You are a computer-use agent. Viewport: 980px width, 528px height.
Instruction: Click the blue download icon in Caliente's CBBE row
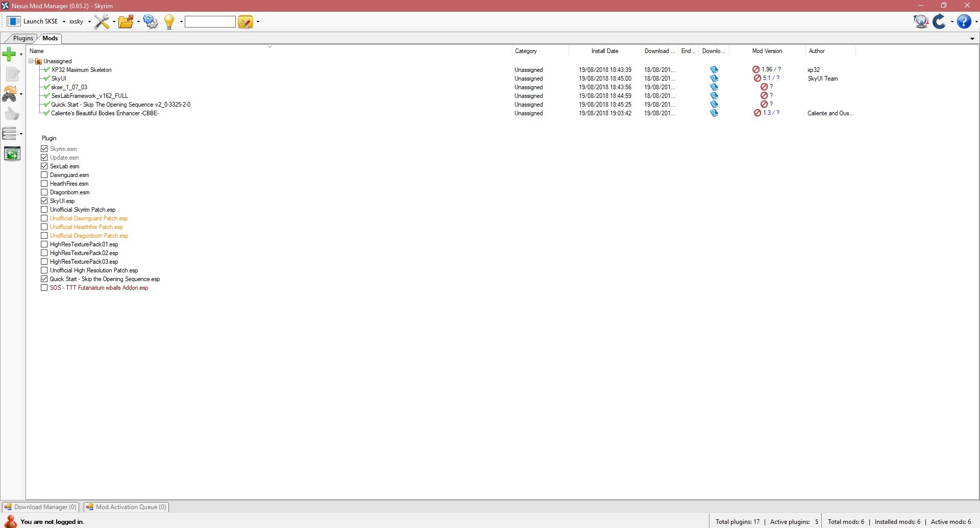(714, 113)
